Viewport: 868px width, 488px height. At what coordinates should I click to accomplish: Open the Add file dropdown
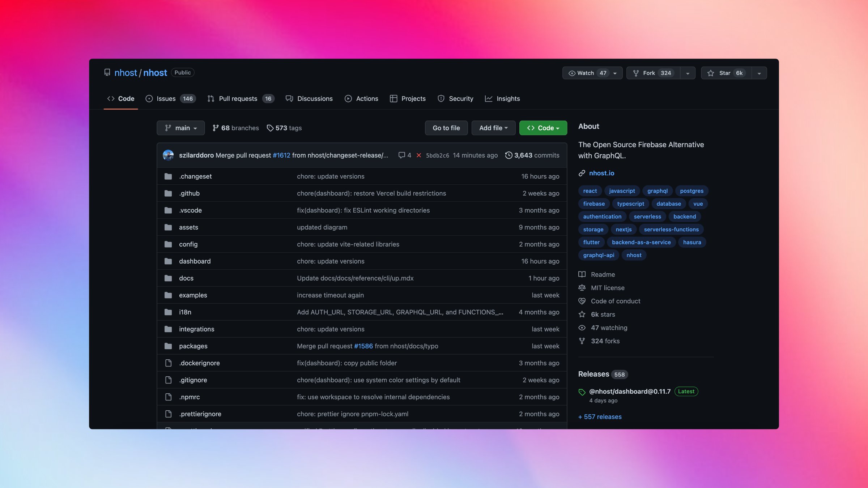(493, 128)
